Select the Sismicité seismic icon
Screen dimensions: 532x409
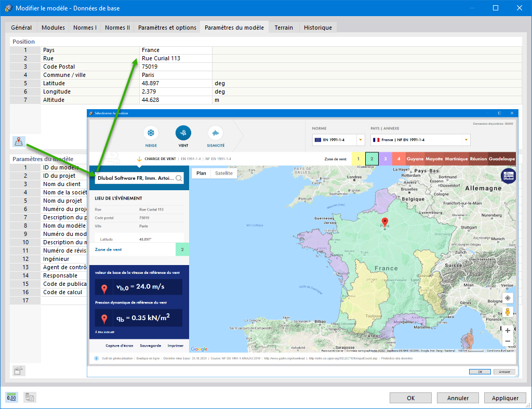click(x=216, y=133)
